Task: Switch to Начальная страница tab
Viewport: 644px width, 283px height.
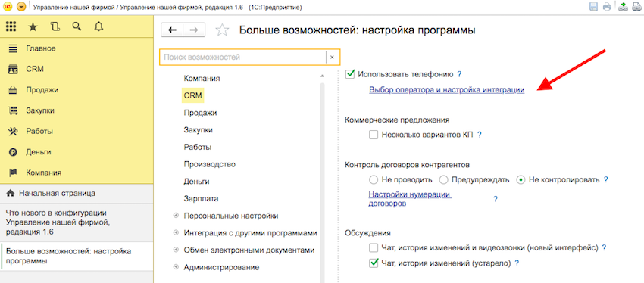Action: (77, 193)
